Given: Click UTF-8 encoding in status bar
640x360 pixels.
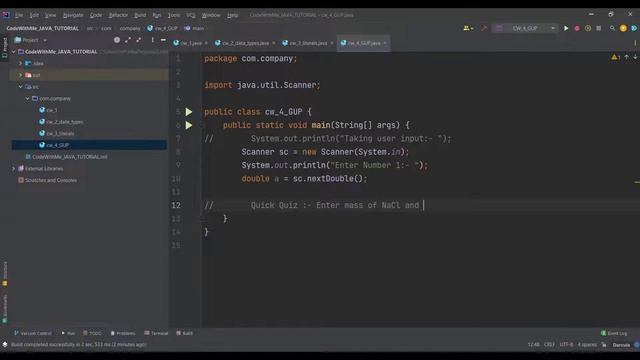Looking at the screenshot, I should 566,345.
